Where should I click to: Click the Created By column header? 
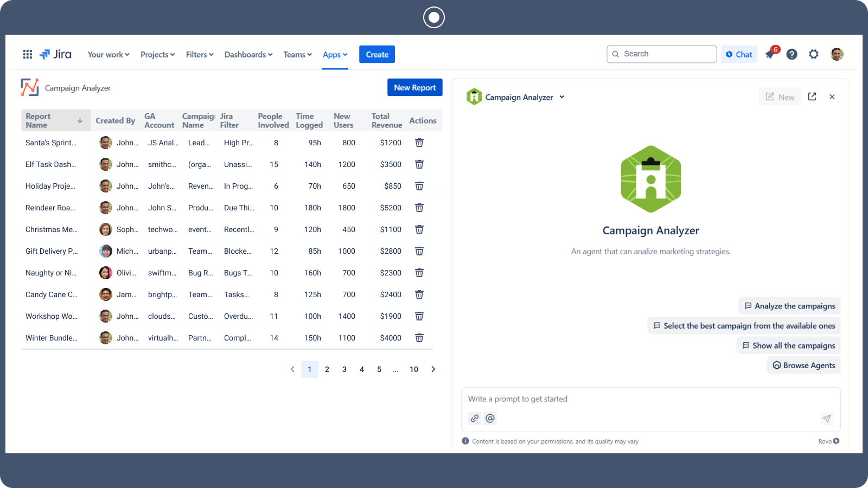point(116,120)
